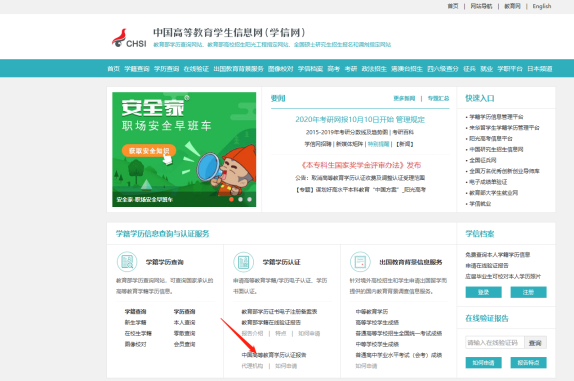Image resolution: width=574 pixels, height=381 pixels.
Task: Click 本人查询 link
Action: click(184, 322)
